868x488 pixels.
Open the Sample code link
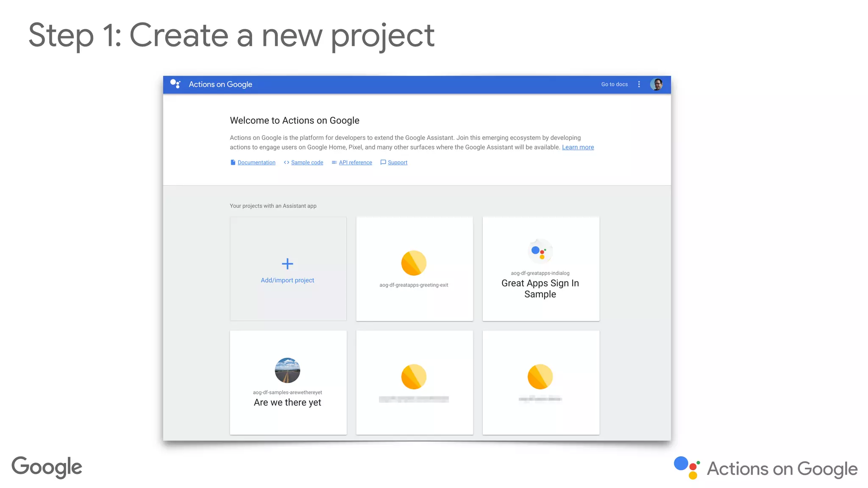307,163
